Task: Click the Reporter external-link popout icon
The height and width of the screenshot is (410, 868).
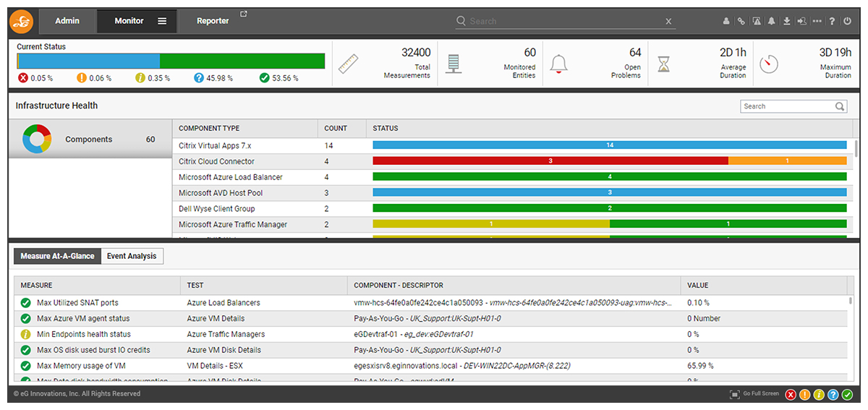Action: (x=244, y=14)
